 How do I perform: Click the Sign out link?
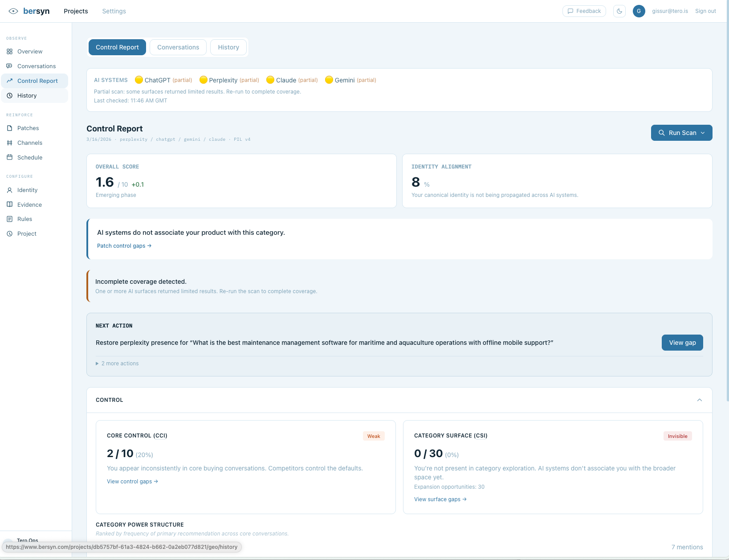click(705, 11)
